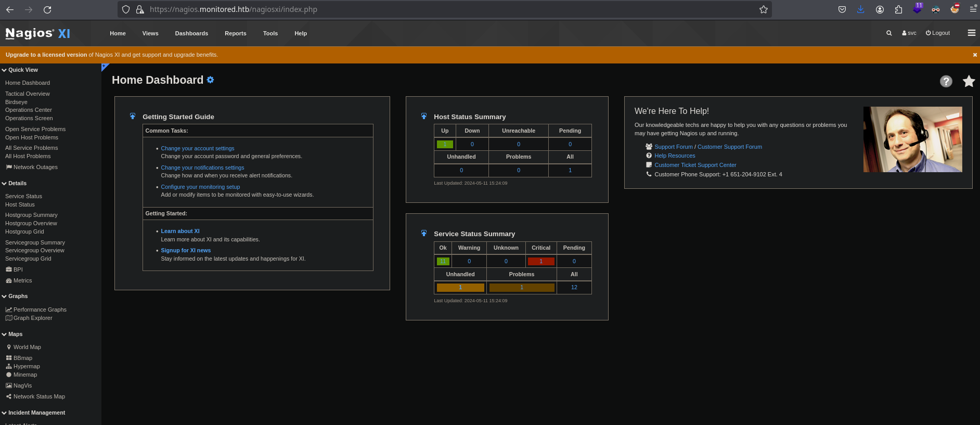The width and height of the screenshot is (980, 425).
Task: Click the browser address bar URL
Action: (x=234, y=9)
